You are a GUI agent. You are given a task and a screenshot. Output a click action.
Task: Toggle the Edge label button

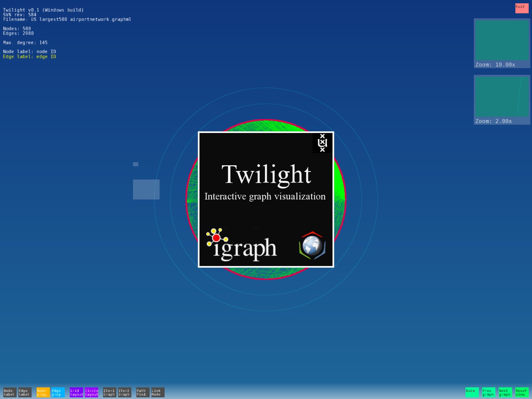pyautogui.click(x=25, y=392)
